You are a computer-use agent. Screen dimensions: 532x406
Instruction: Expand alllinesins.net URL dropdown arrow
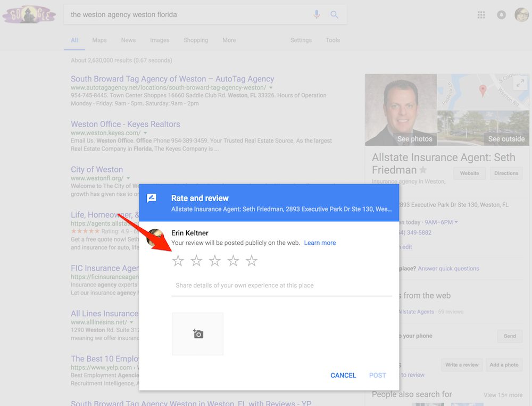pos(131,322)
